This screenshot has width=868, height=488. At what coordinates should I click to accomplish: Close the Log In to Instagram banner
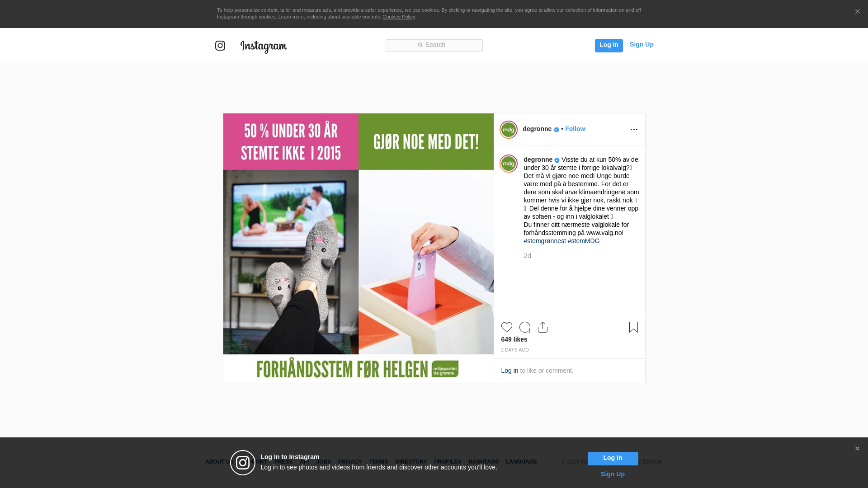pos(857,449)
